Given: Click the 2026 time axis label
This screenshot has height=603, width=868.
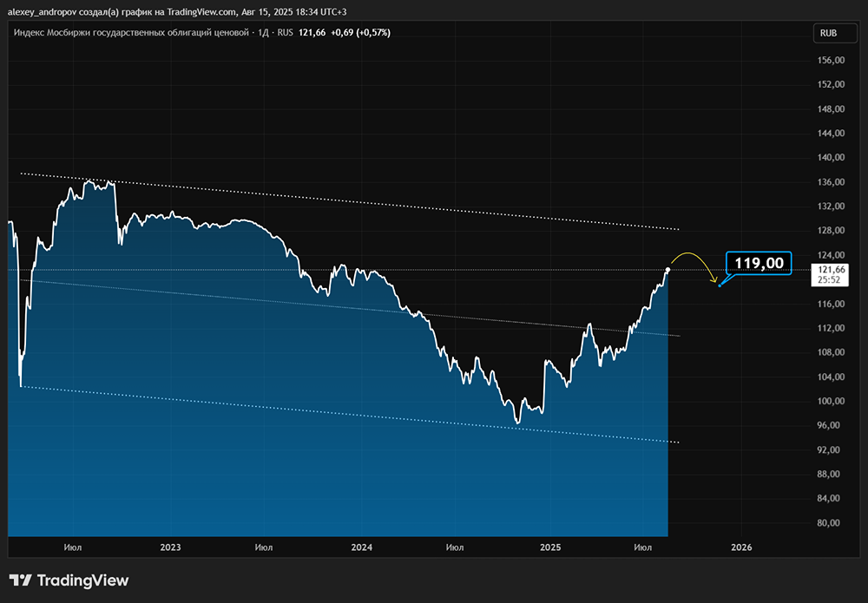Looking at the screenshot, I should pyautogui.click(x=741, y=547).
